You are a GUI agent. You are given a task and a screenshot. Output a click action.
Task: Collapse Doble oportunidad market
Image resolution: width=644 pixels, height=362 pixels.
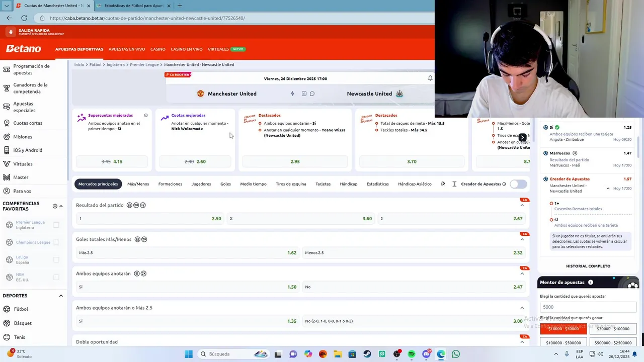(x=522, y=342)
